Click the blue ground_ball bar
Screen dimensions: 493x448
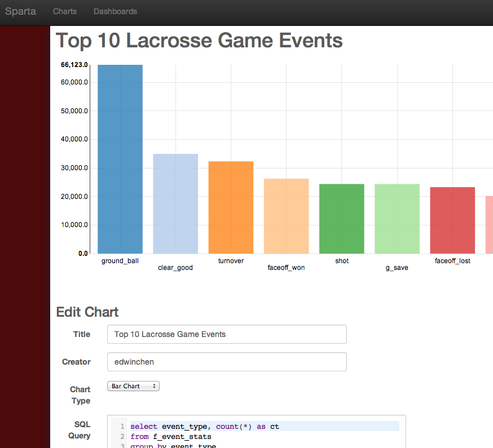point(120,159)
